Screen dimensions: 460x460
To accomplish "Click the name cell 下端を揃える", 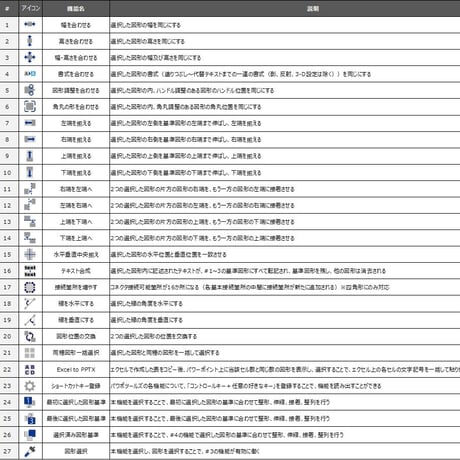I will [x=76, y=173].
